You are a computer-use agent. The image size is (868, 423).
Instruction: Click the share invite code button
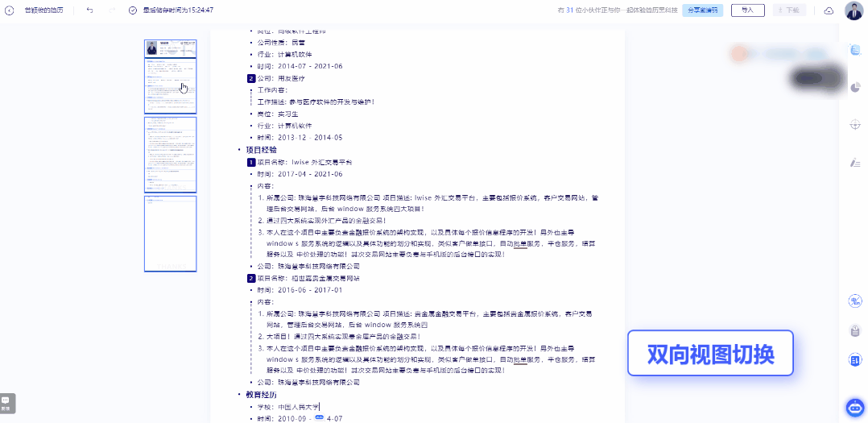tap(702, 10)
